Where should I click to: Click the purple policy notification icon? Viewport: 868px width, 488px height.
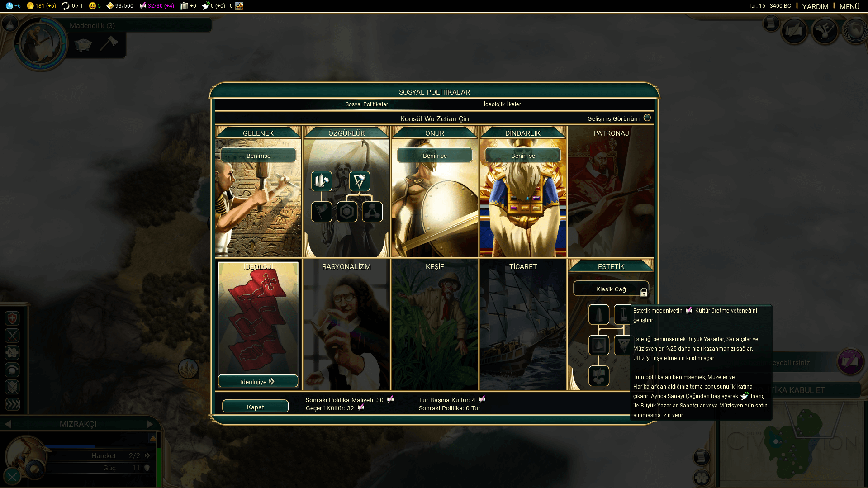click(850, 361)
